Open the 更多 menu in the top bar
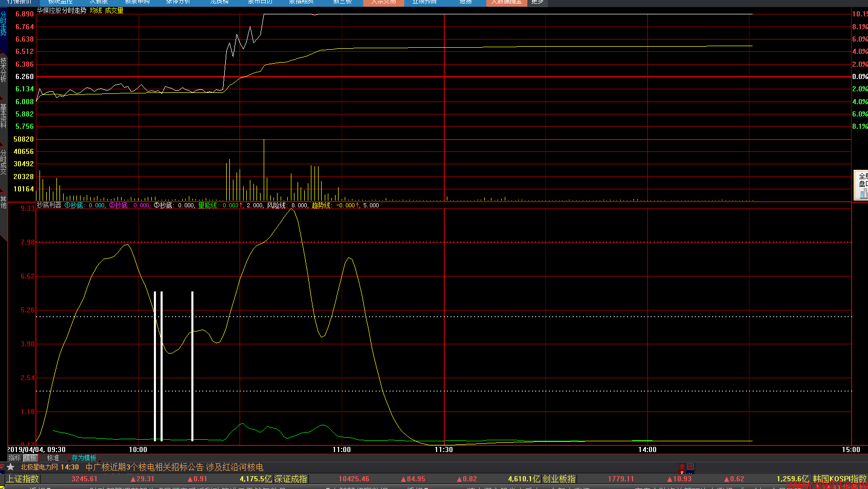 point(537,2)
